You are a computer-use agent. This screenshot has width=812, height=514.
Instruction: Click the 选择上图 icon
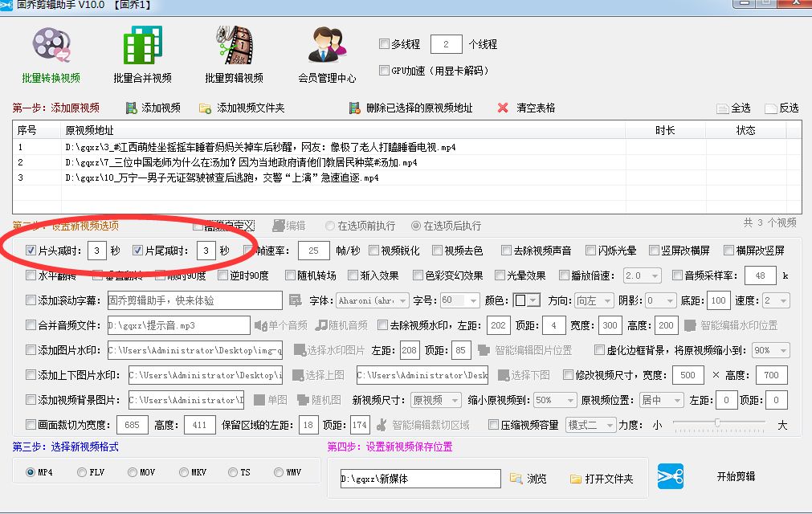click(x=298, y=375)
